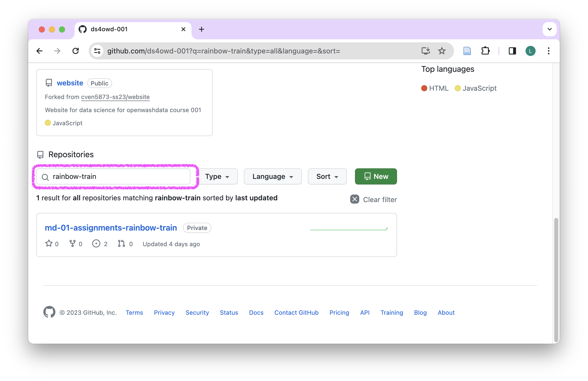Click the tab search chevron button
This screenshot has height=381, width=588.
click(549, 29)
